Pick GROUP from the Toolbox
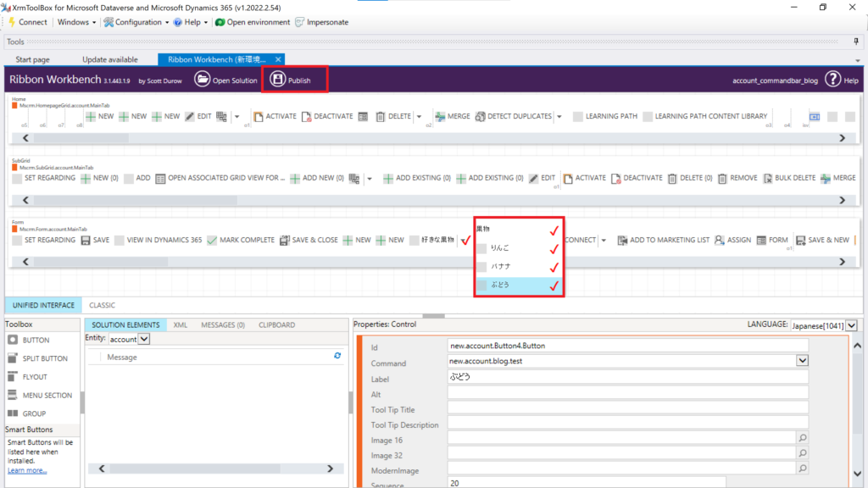868x488 pixels. pyautogui.click(x=26, y=413)
